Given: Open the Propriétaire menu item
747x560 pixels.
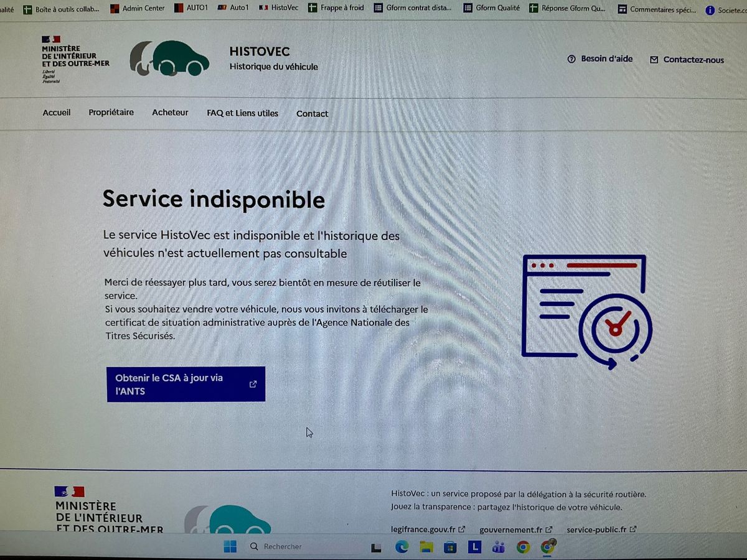Looking at the screenshot, I should coord(111,113).
